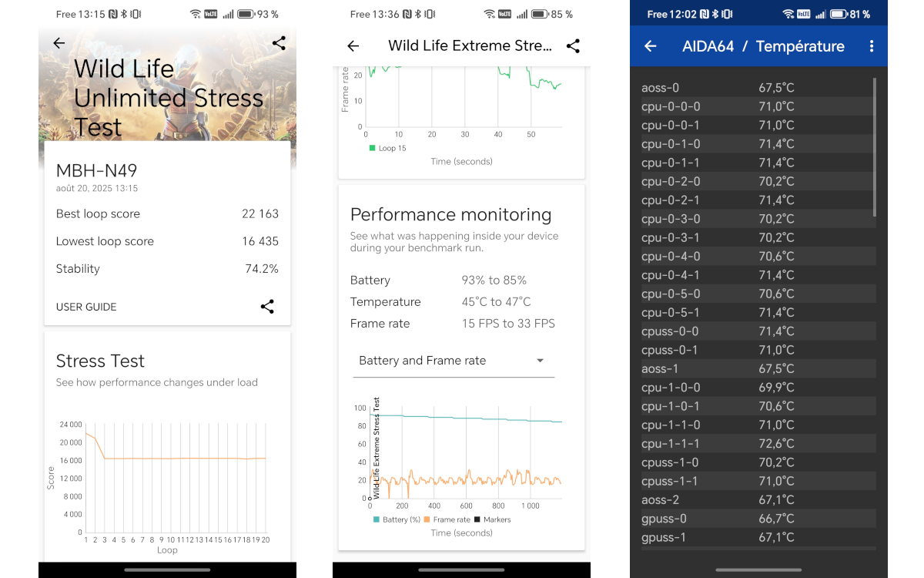Image resolution: width=924 pixels, height=578 pixels.
Task: Select AIDA64 in the header breadcrumb
Action: (708, 46)
